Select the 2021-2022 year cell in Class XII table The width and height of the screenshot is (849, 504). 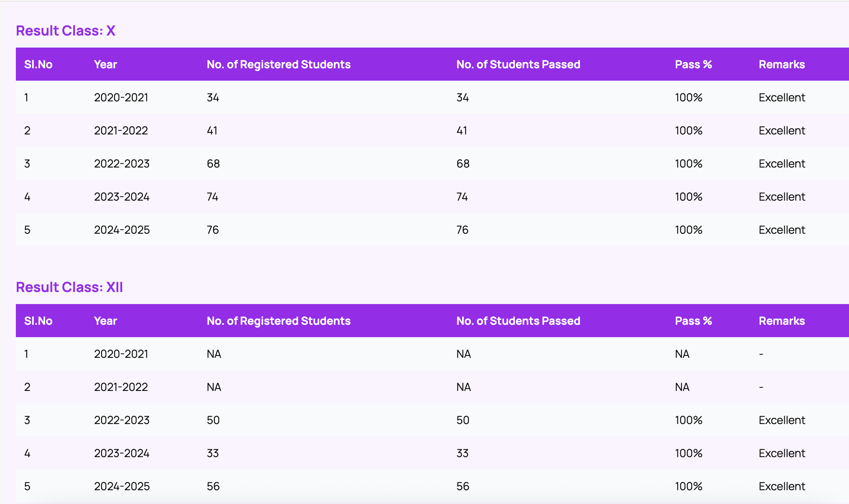121,387
